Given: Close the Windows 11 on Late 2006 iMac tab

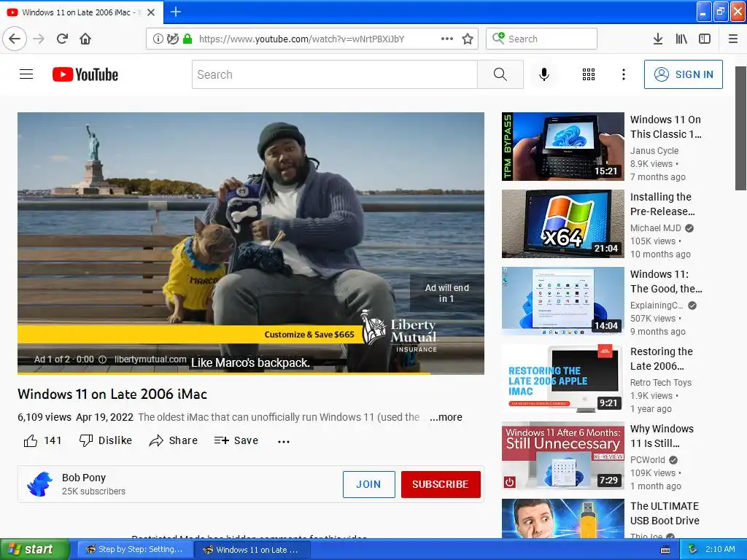Looking at the screenshot, I should click(151, 12).
